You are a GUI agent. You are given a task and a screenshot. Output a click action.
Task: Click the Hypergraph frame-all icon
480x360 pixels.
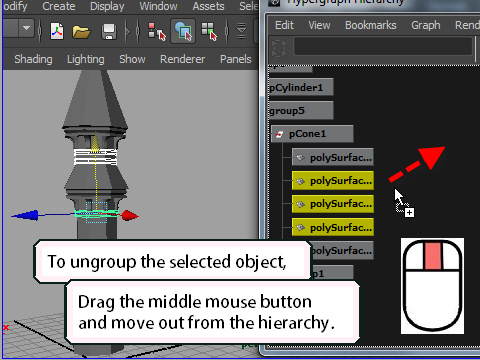tap(279, 49)
